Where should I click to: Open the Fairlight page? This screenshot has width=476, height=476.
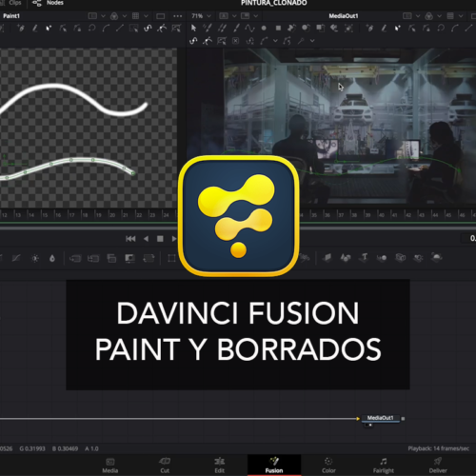tap(384, 466)
